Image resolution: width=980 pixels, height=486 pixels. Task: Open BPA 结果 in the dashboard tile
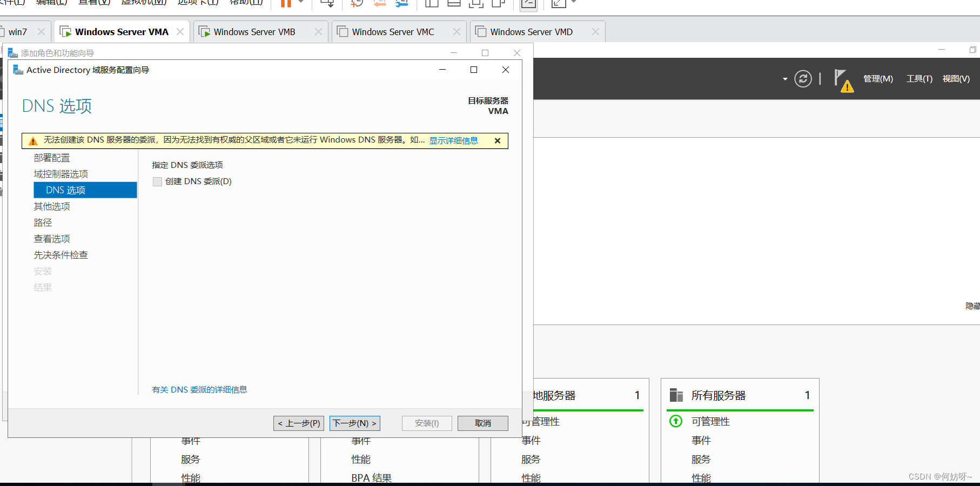pyautogui.click(x=372, y=478)
